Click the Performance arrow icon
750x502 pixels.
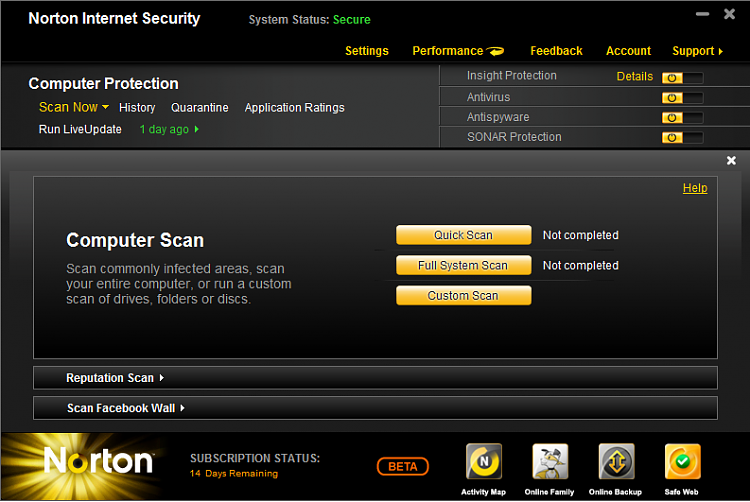click(496, 51)
